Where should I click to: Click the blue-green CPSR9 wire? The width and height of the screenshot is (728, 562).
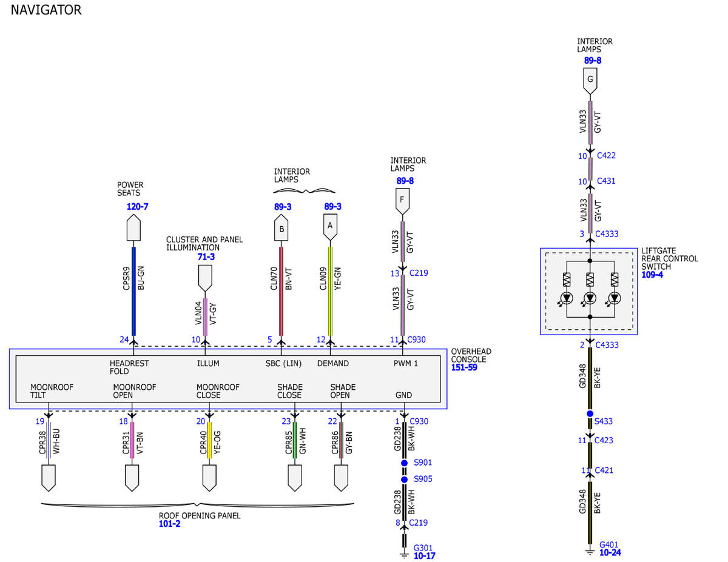(133, 290)
